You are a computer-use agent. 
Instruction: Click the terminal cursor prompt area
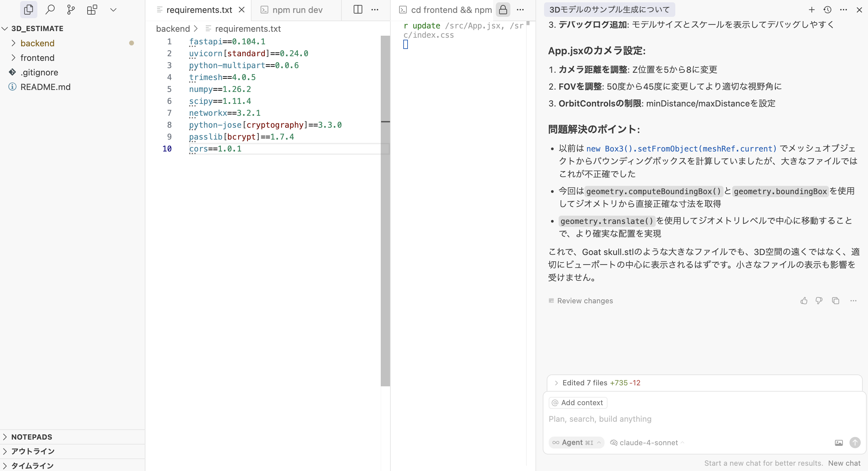click(x=406, y=44)
